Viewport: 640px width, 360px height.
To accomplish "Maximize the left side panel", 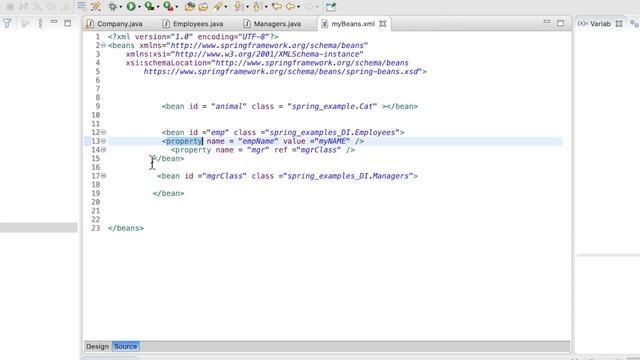I will pos(68,23).
